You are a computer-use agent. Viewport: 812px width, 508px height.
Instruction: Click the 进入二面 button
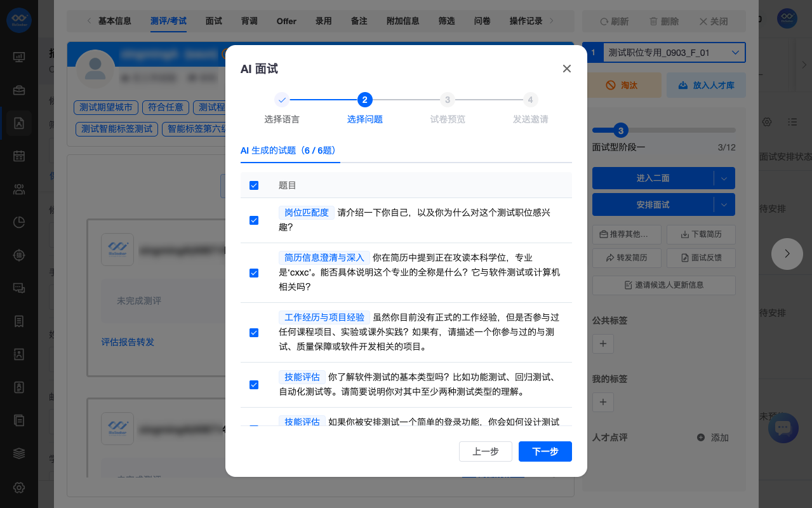pos(653,178)
